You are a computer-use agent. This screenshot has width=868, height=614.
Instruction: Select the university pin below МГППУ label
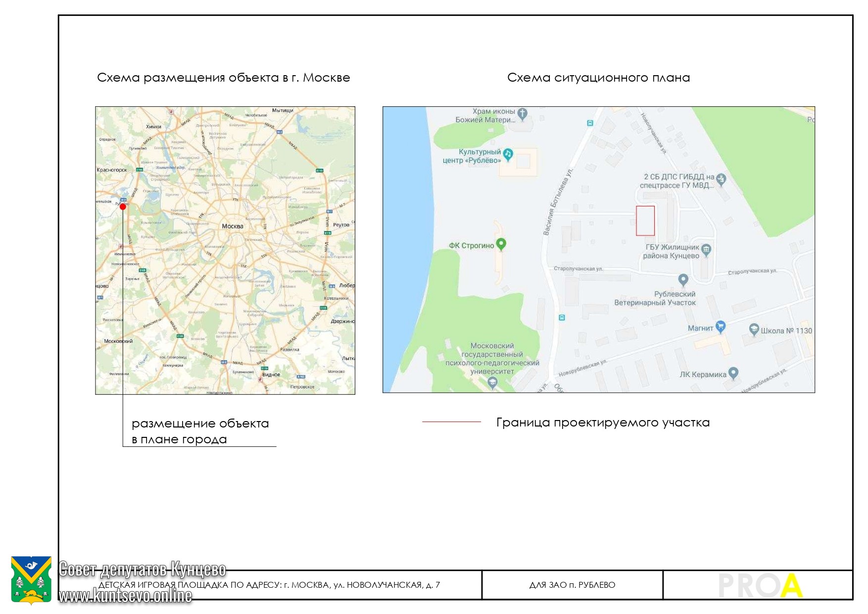click(x=492, y=382)
